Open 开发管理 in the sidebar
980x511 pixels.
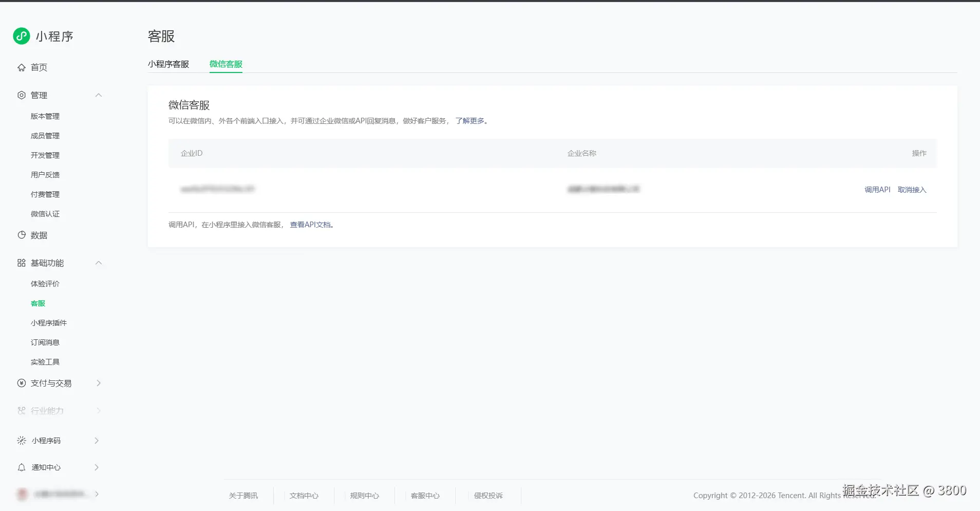tap(45, 155)
